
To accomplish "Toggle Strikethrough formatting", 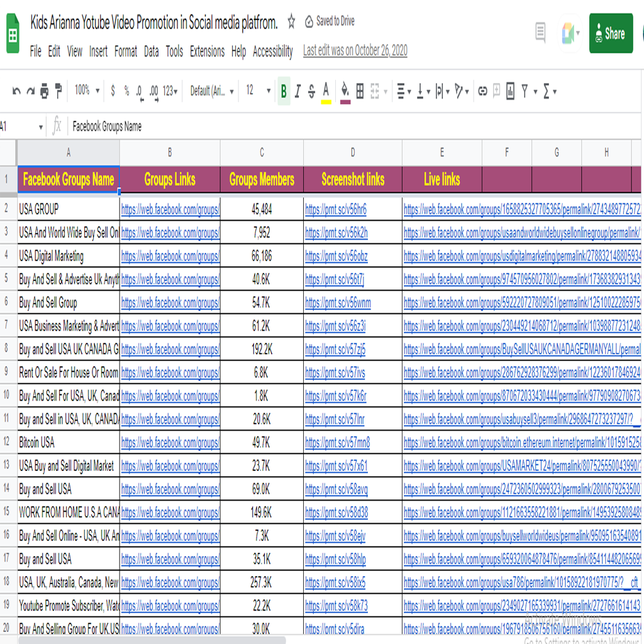I will pyautogui.click(x=311, y=91).
